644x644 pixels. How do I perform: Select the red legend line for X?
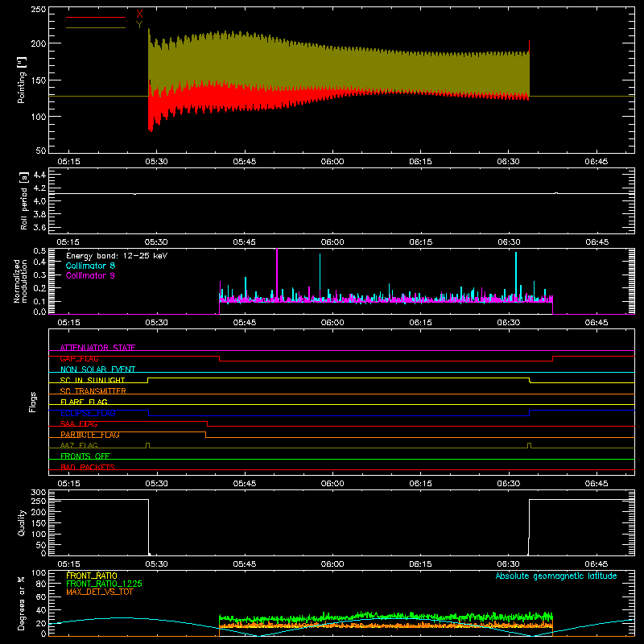pyautogui.click(x=96, y=17)
